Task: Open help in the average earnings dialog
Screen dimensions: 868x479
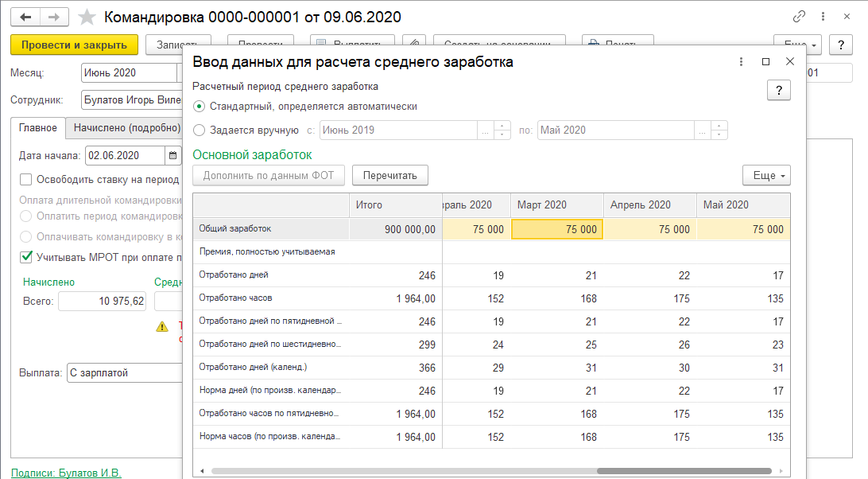Action: point(778,90)
